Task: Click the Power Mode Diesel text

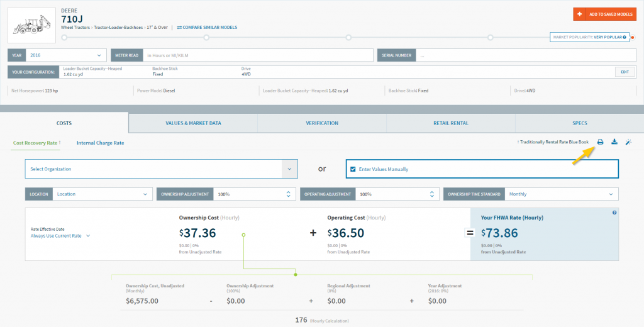Action: tap(156, 91)
